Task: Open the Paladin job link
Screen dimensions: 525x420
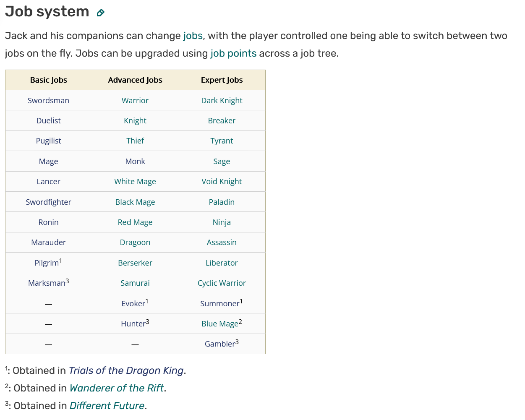Action: [x=222, y=202]
